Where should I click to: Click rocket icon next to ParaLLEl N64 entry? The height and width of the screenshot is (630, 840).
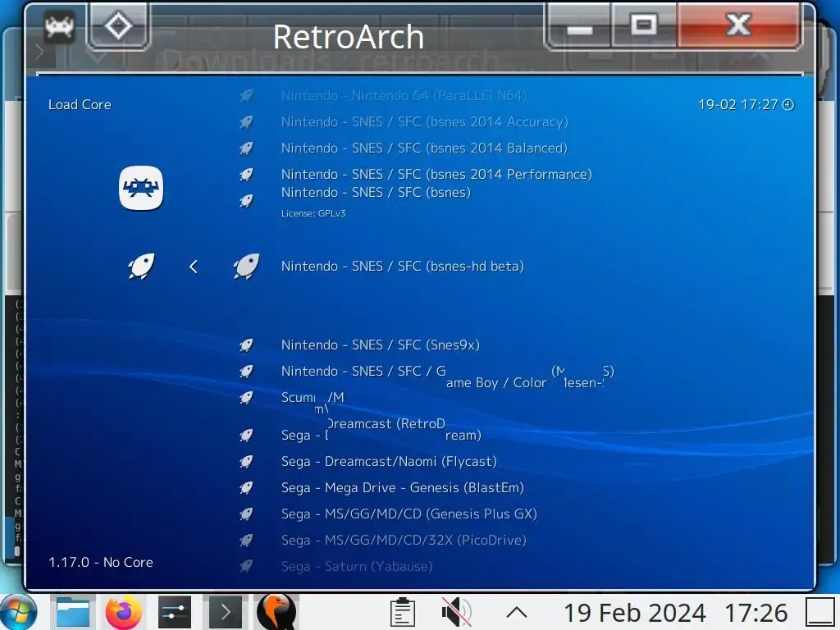[246, 96]
